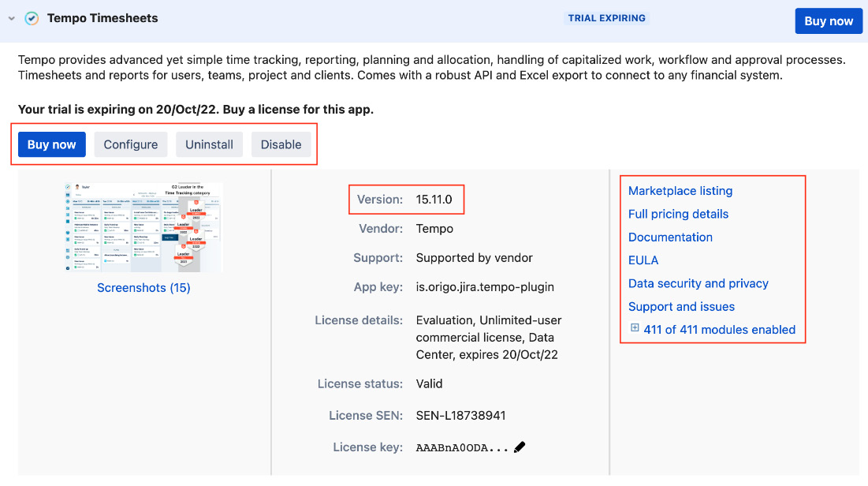Click the plus icon before modules enabled
The width and height of the screenshot is (868, 486).
(635, 327)
